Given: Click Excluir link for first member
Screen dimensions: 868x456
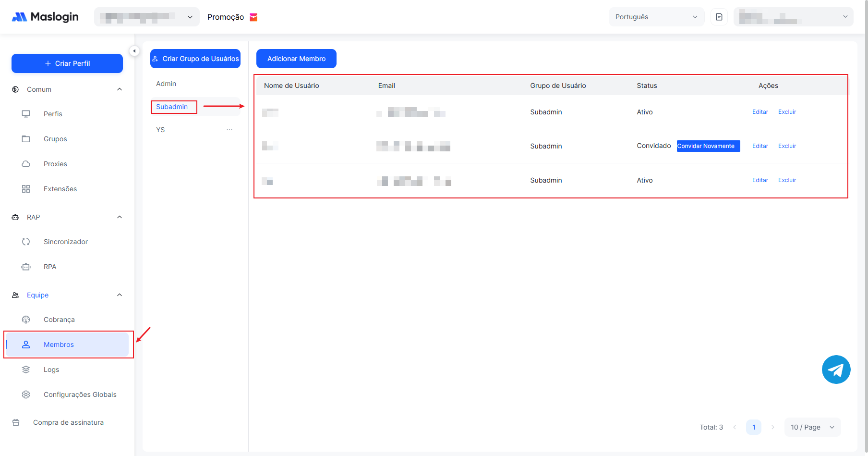Looking at the screenshot, I should click(x=787, y=112).
